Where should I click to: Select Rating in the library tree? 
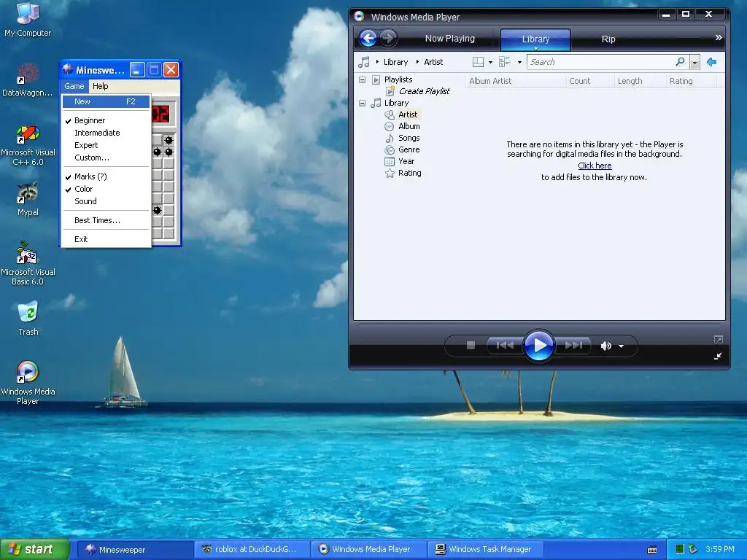410,173
